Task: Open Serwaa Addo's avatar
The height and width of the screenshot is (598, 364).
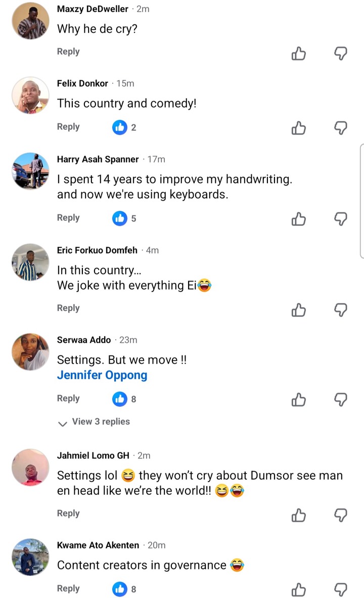Action: [x=30, y=352]
